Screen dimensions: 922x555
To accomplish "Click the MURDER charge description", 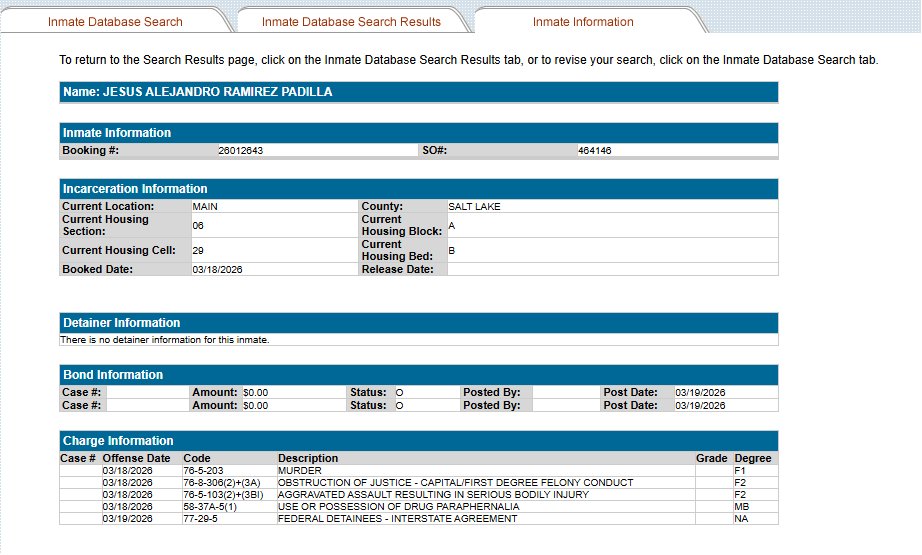I will coord(299,470).
